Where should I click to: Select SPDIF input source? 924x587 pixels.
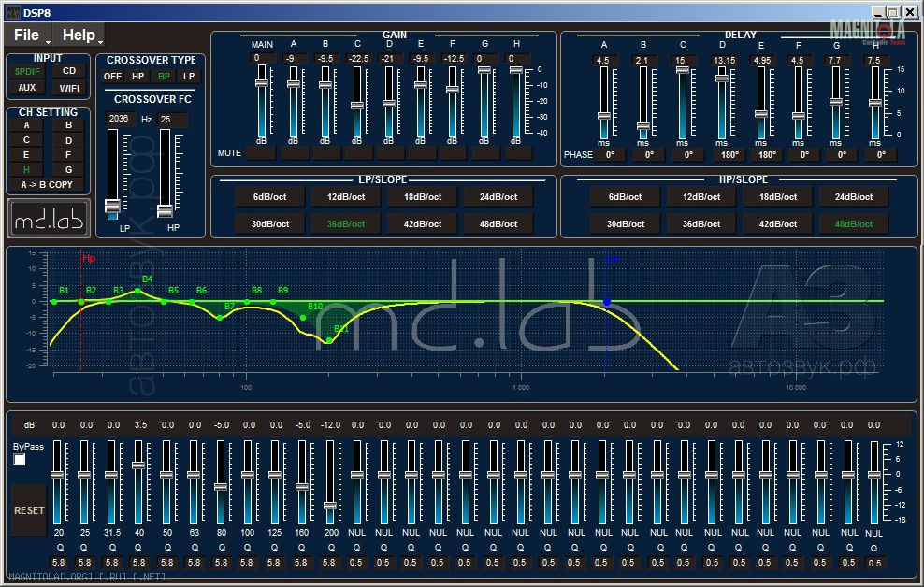tap(28, 71)
